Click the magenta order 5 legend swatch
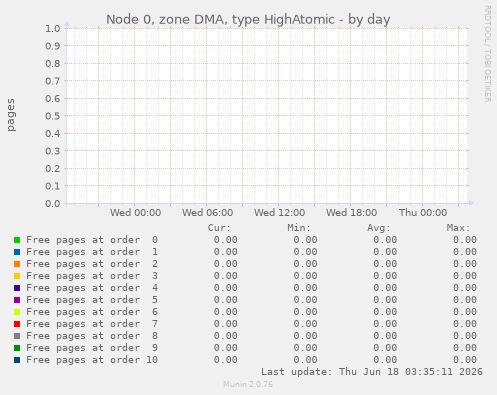The image size is (497, 395). [x=17, y=300]
